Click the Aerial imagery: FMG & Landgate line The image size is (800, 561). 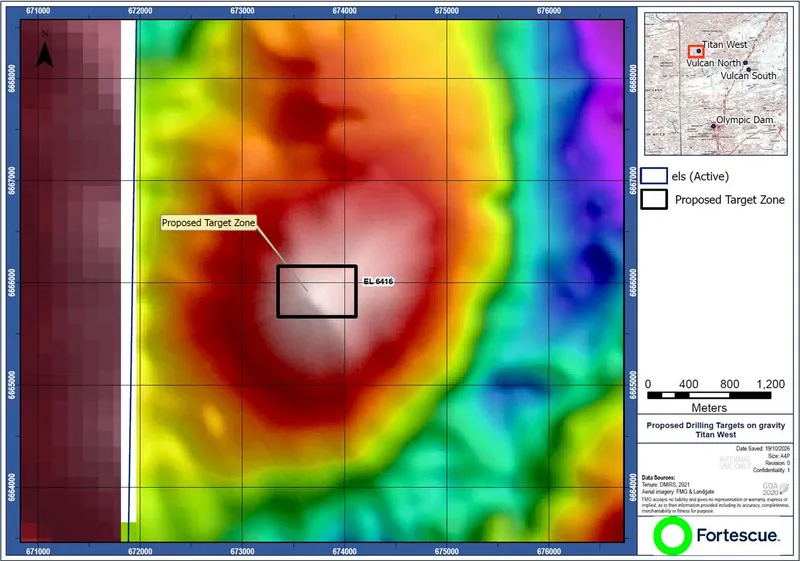coord(678,492)
